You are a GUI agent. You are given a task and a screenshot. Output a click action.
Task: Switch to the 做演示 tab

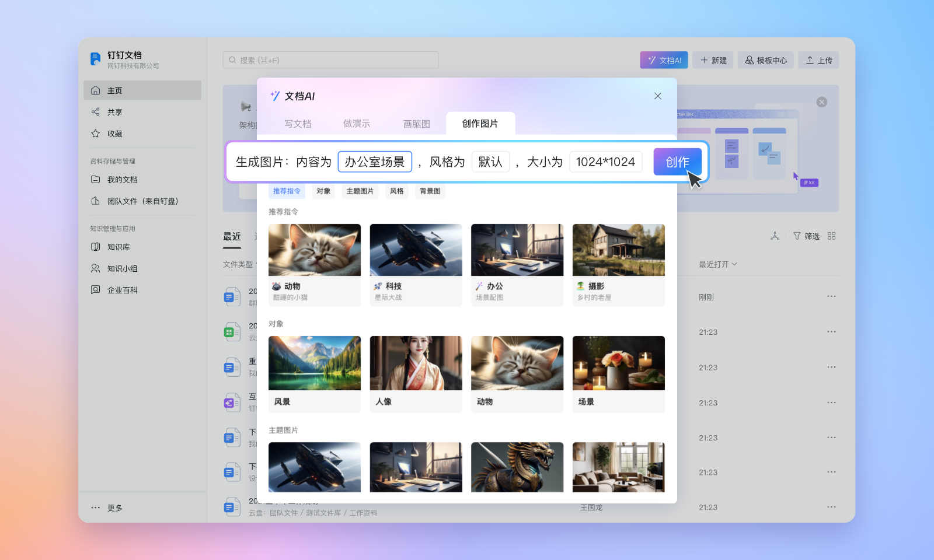[357, 124]
